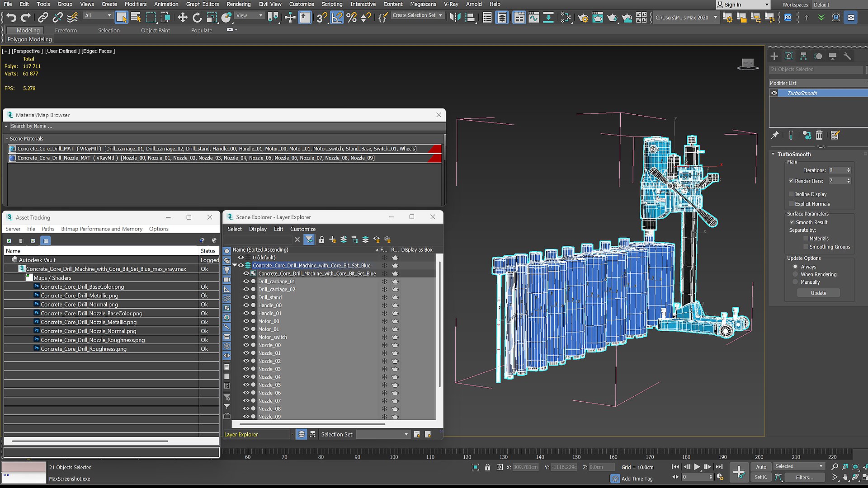This screenshot has width=868, height=488.
Task: Open the Selection Set combo box
Action: pyautogui.click(x=383, y=435)
